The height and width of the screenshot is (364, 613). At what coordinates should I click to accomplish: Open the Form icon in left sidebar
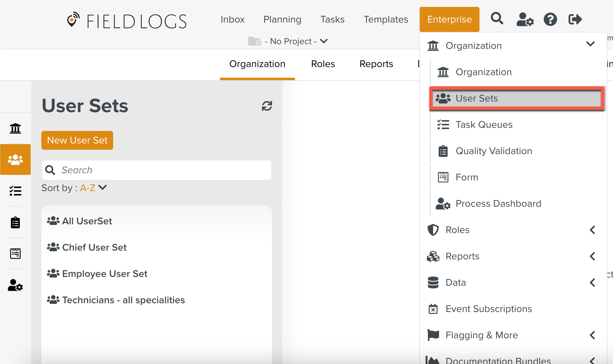15,253
